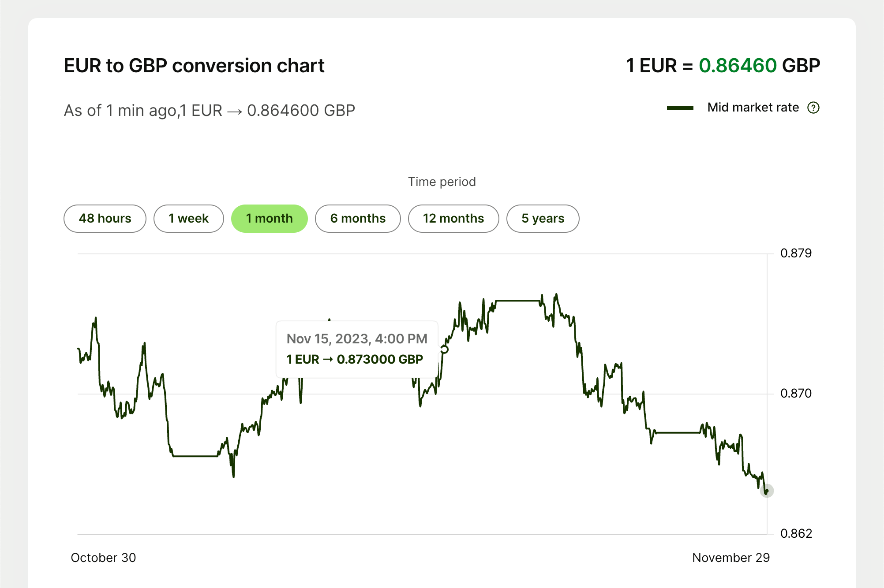
Task: Click the 0.862 value on the axis
Action: tap(797, 534)
